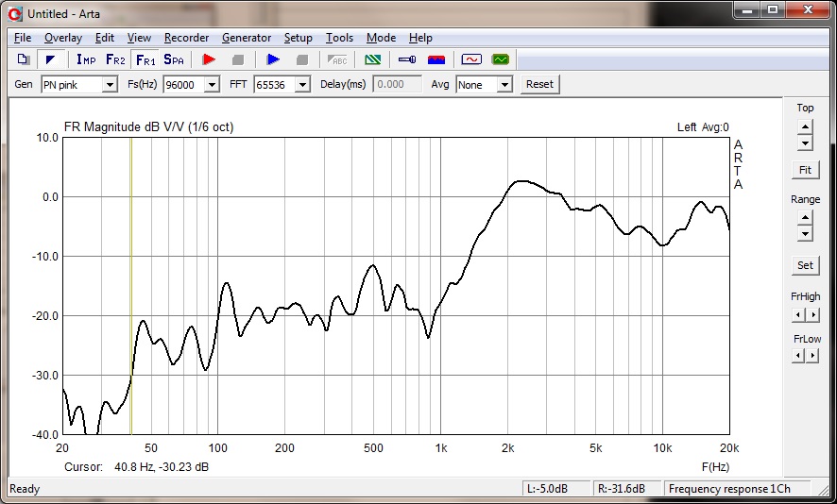Screen dimensions: 837x504
Task: Click the gray stop icon beside blue play
Action: tap(302, 59)
